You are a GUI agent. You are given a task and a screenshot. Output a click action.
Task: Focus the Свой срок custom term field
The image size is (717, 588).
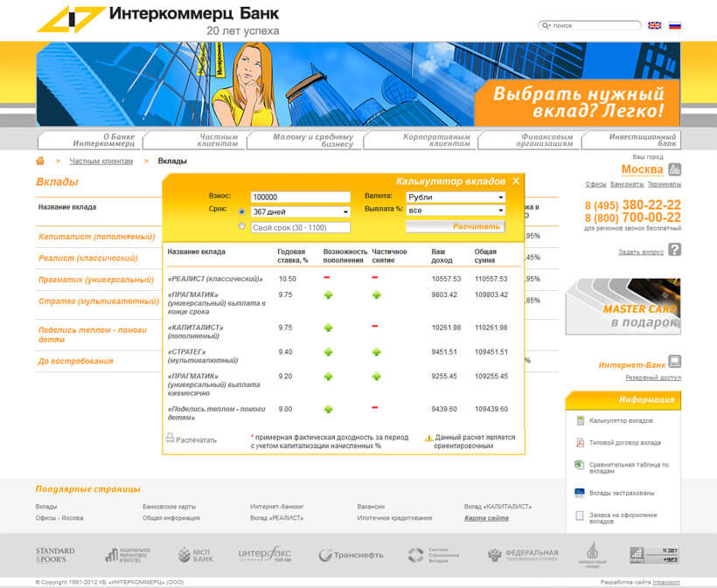point(301,227)
